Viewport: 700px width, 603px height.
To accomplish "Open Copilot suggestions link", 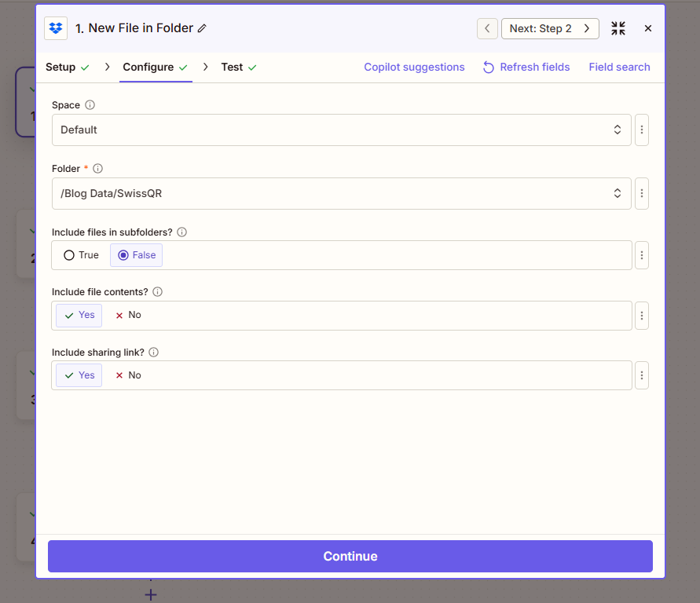I will [x=414, y=67].
